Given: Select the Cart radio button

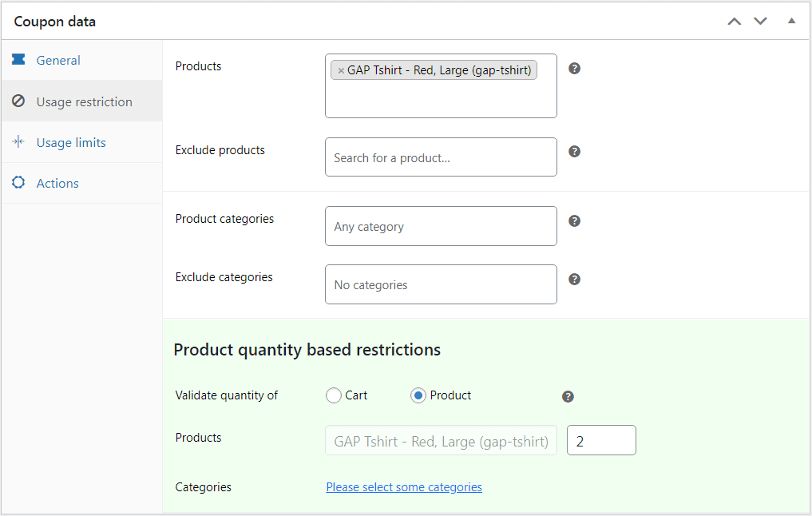Looking at the screenshot, I should (x=334, y=395).
